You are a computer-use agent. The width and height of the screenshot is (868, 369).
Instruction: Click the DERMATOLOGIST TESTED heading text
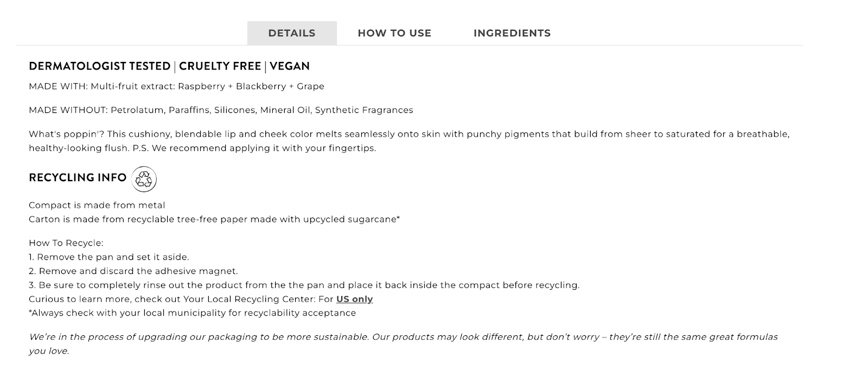tap(99, 66)
